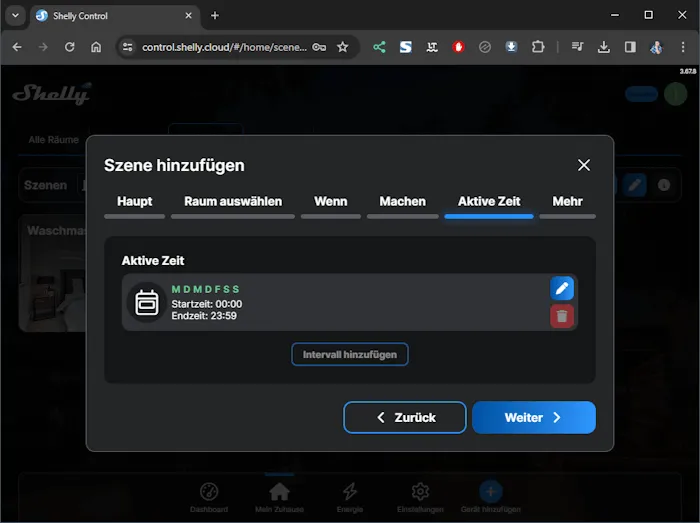Click the calendar icon of the interval

pos(147,302)
